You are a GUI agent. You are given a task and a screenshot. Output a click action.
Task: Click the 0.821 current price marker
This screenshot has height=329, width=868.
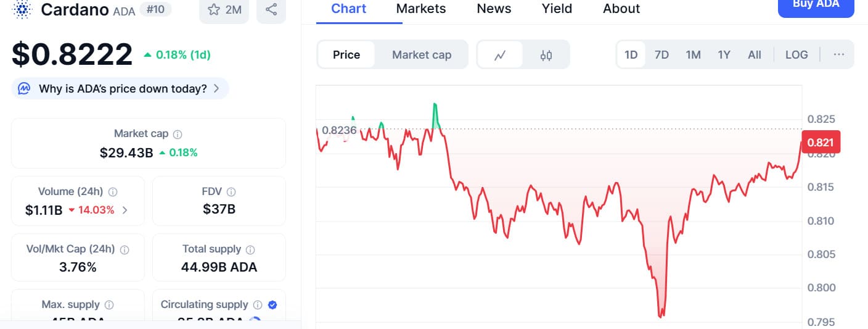click(x=821, y=143)
